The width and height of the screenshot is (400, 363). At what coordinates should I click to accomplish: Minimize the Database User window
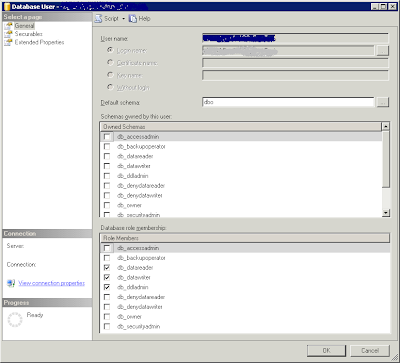[375, 6]
